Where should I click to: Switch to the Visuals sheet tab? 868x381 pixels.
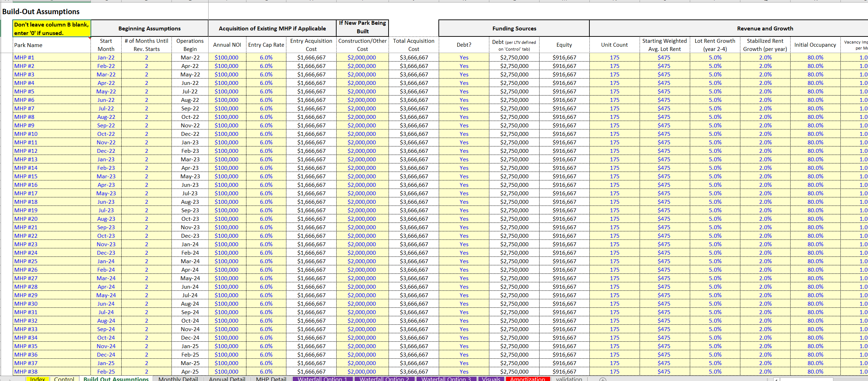click(491, 379)
